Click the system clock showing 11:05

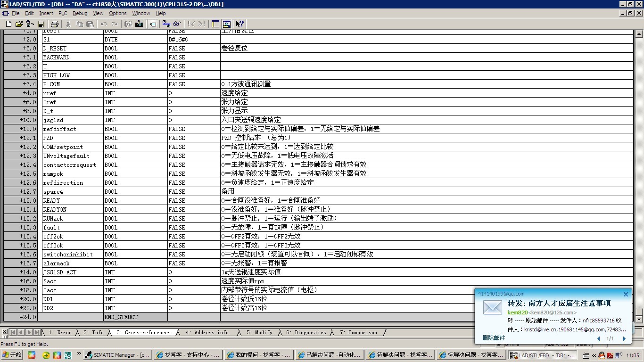click(x=633, y=355)
